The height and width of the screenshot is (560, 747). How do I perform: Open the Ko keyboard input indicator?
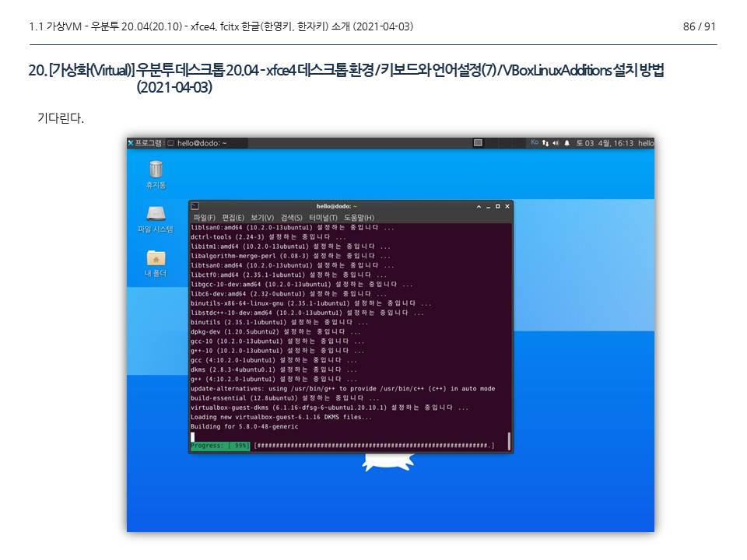pos(534,142)
